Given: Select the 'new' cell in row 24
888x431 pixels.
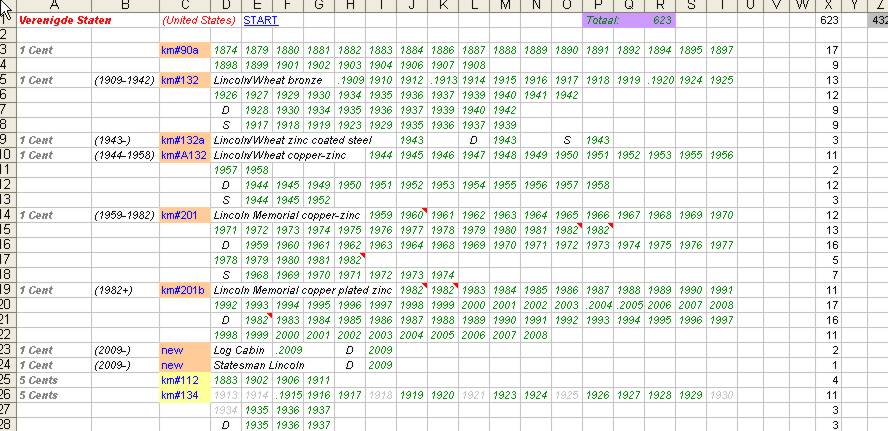Looking at the screenshot, I should 185,365.
